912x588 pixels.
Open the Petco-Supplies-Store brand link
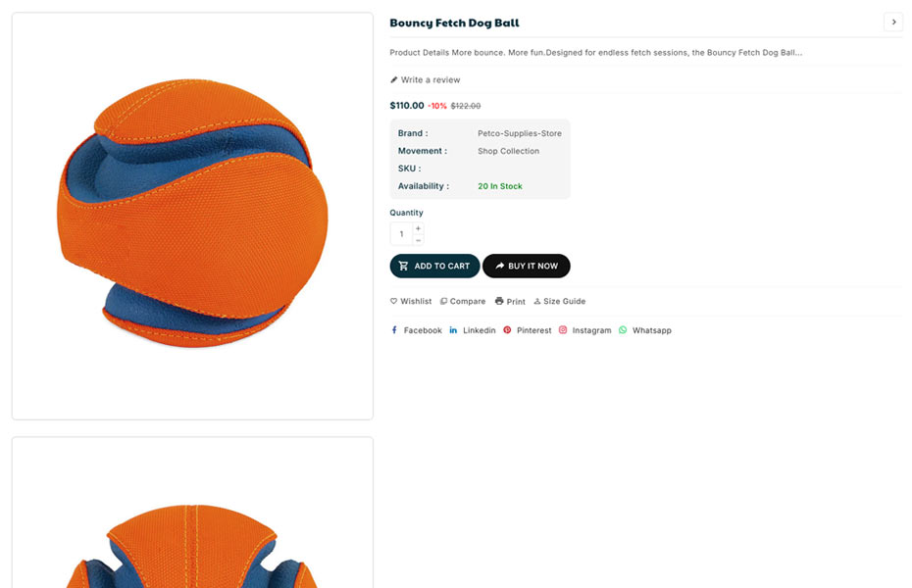click(520, 133)
